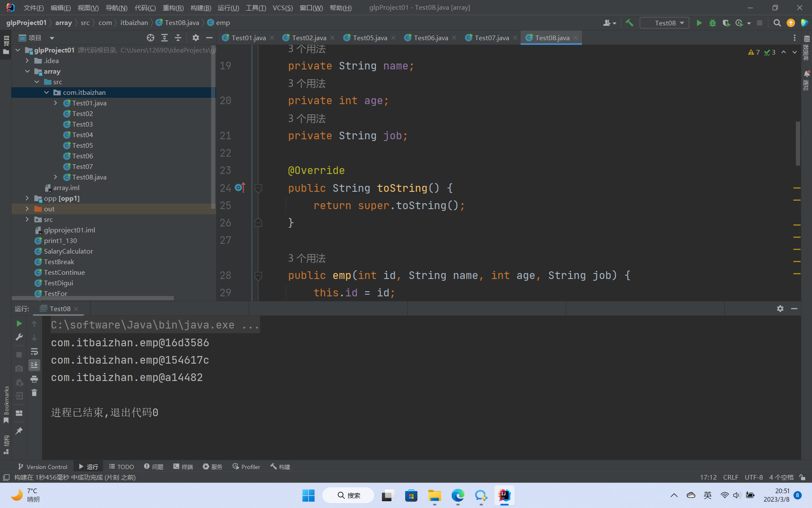This screenshot has height=508, width=812.
Task: Open the 重构(R) menu
Action: (173, 8)
